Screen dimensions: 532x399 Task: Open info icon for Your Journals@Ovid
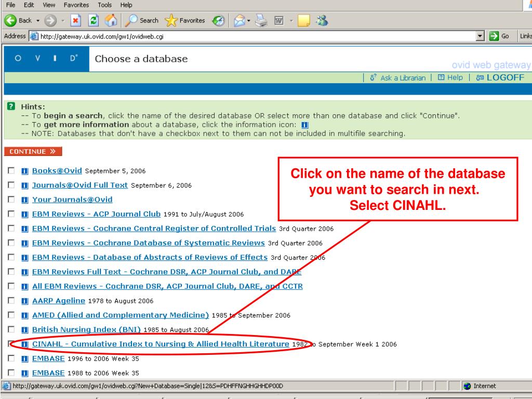pos(24,200)
